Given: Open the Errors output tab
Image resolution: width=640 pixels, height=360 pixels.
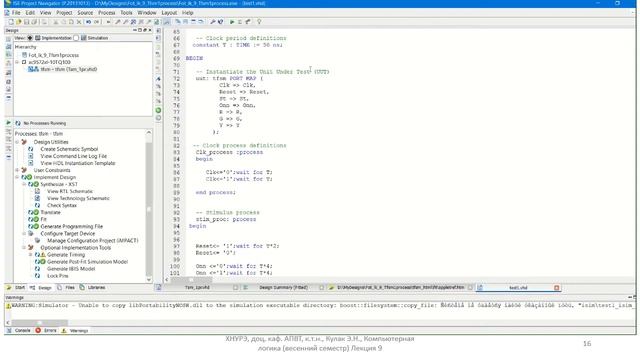Looking at the screenshot, I should pyautogui.click(x=46, y=331).
